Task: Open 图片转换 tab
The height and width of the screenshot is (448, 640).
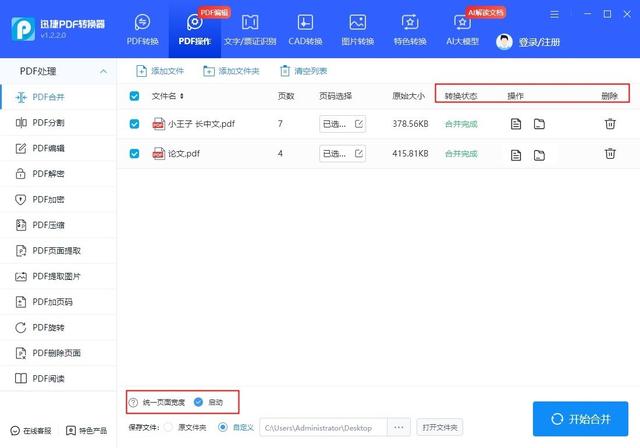Action: (358, 30)
